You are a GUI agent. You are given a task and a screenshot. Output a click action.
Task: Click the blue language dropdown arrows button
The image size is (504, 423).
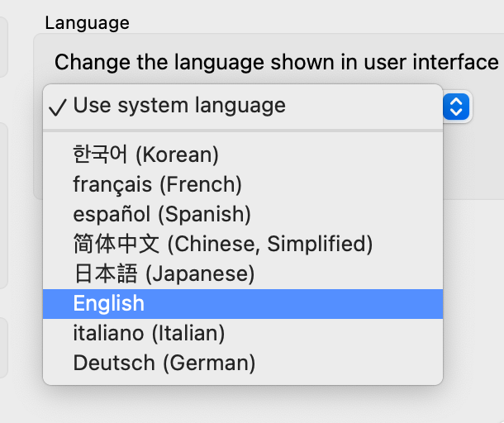click(x=457, y=106)
